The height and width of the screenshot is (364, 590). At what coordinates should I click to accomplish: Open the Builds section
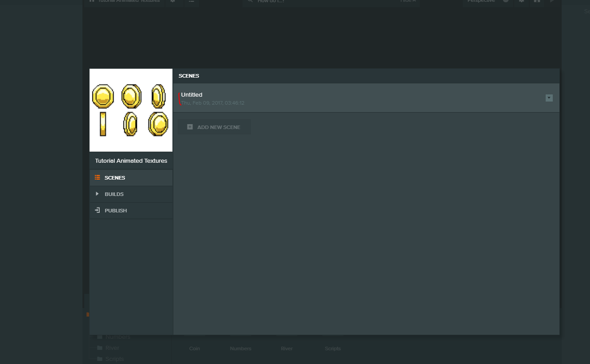[x=131, y=194]
